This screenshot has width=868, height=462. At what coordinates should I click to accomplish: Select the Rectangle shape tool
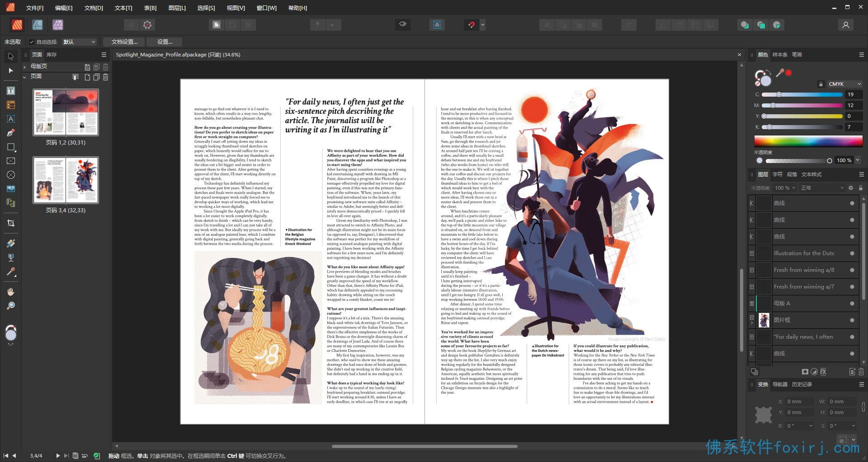tap(11, 147)
